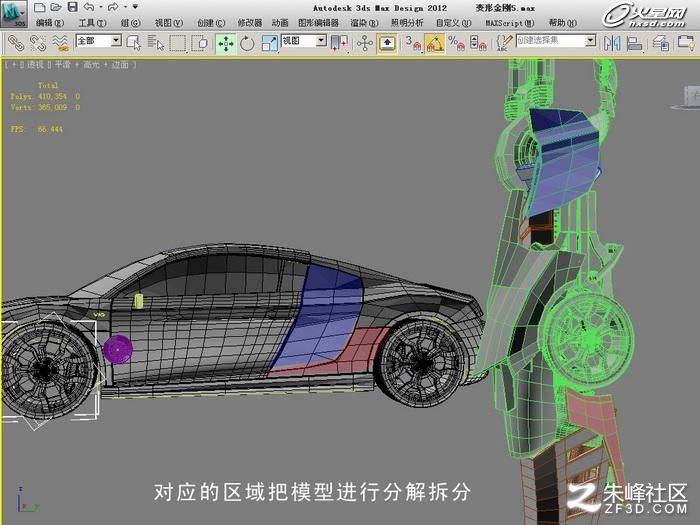Open the 动画 menu
The height and width of the screenshot is (525, 700).
point(280,23)
